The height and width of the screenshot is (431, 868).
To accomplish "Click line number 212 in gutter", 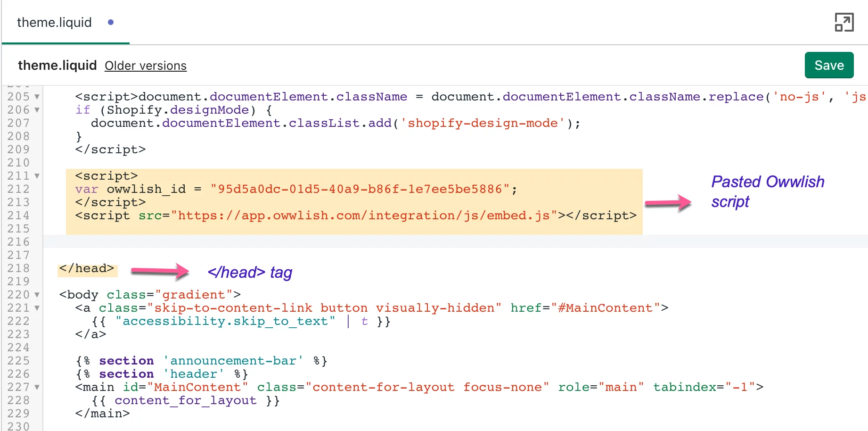I will tap(18, 189).
